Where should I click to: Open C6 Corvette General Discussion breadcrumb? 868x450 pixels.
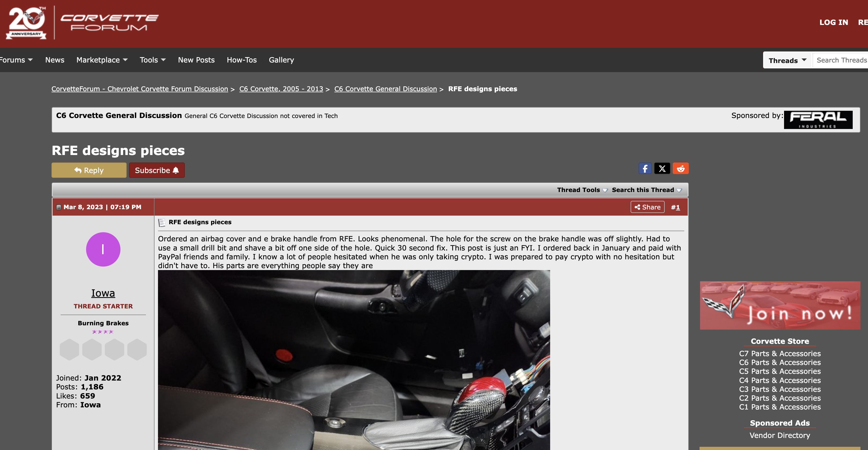385,89
